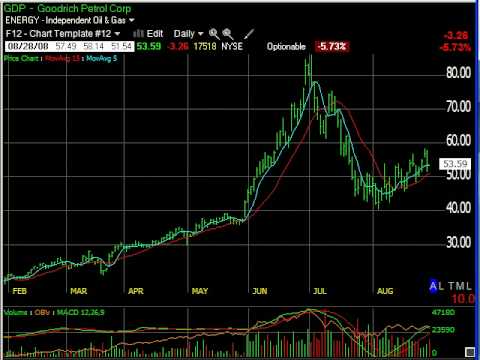Click the MAR month label on time axis
This screenshot has height=360, width=480.
(79, 291)
